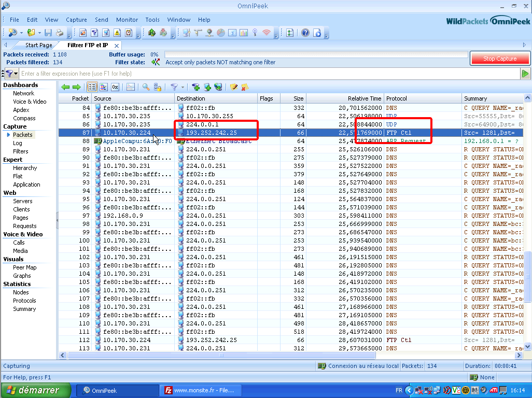
Task: Expand the display filter funnel dropdown arrow
Action: click(x=183, y=88)
